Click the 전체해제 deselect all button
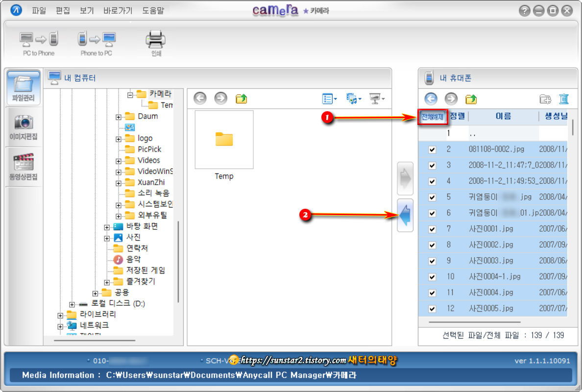Screen dimensions: 582x392 point(433,117)
